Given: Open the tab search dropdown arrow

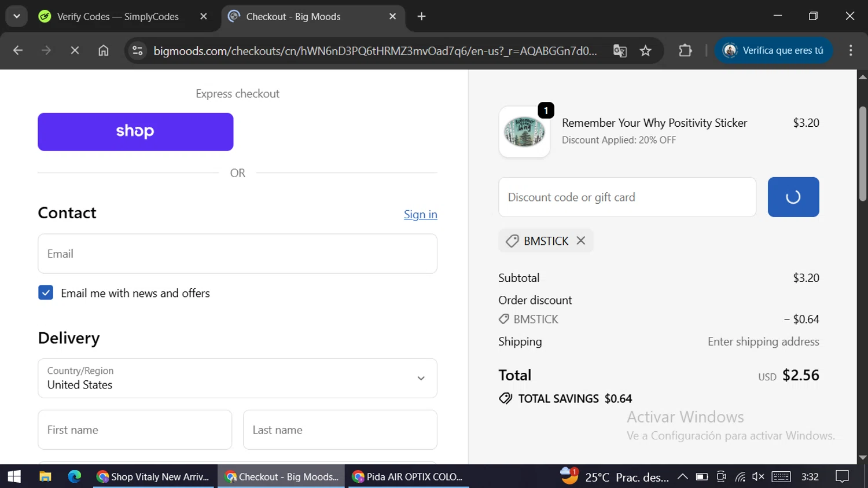Looking at the screenshot, I should point(17,16).
